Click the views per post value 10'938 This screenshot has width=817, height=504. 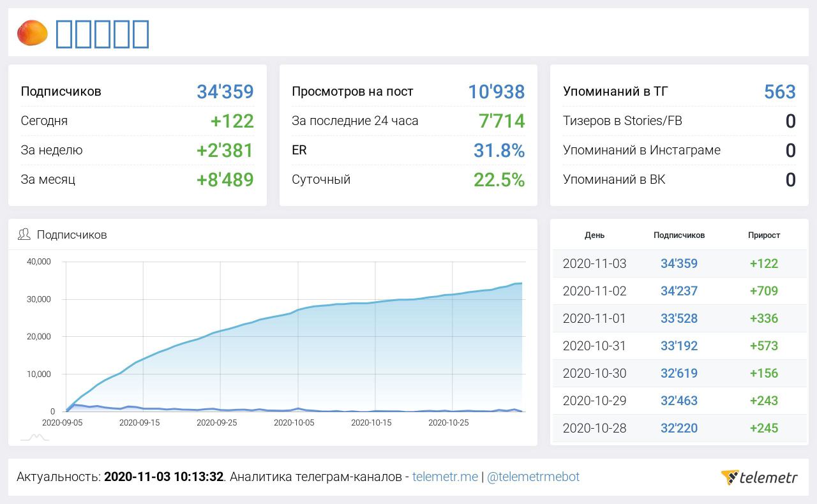pos(497,91)
